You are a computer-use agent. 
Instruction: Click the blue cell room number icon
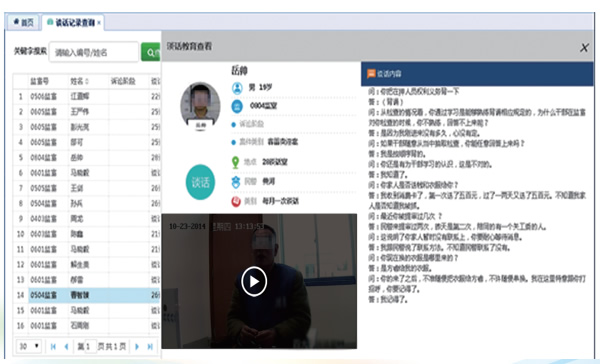pyautogui.click(x=237, y=106)
